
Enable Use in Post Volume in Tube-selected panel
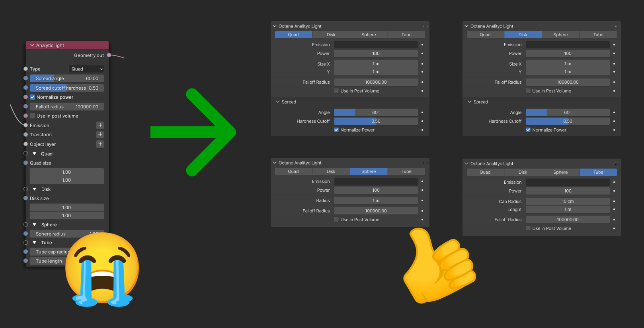pyautogui.click(x=528, y=228)
